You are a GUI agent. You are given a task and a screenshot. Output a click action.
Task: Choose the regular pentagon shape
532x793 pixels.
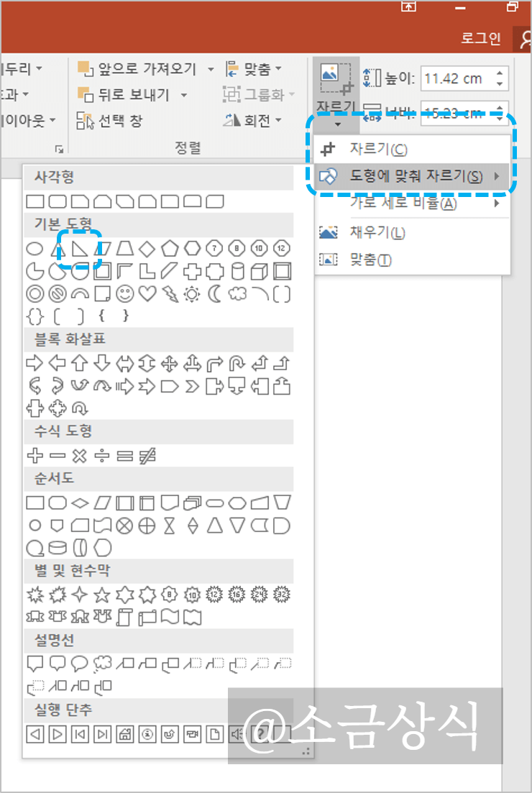coord(170,248)
